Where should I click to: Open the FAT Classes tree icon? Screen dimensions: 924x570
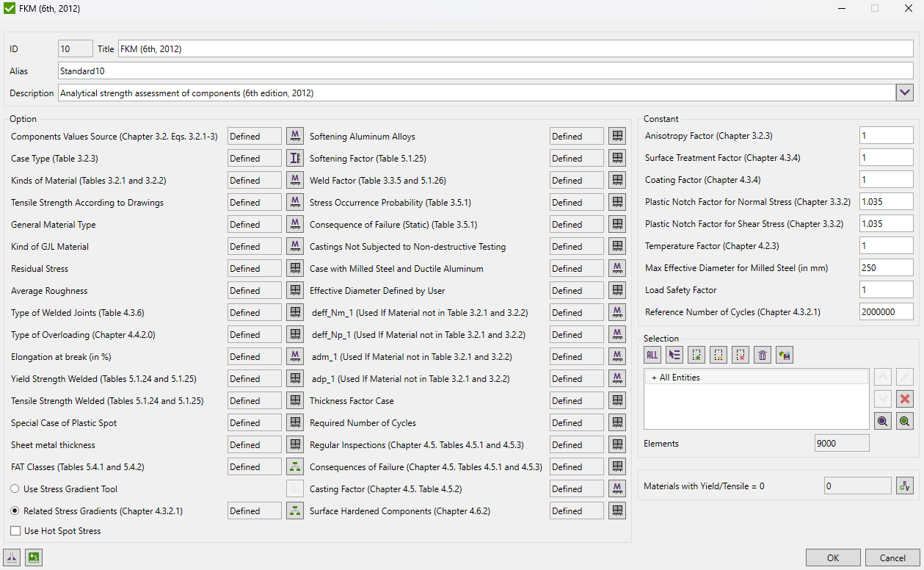coord(294,466)
